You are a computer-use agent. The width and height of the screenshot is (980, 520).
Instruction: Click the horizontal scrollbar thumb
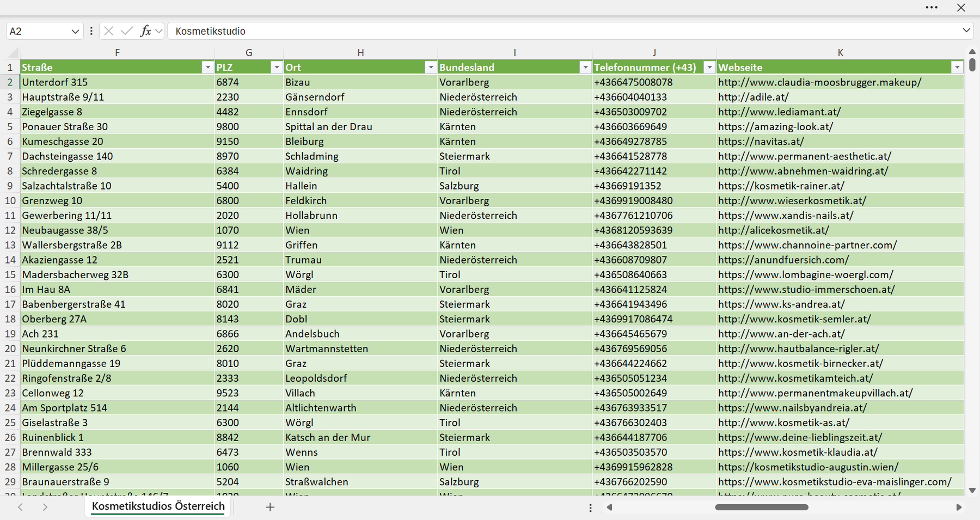coord(762,507)
